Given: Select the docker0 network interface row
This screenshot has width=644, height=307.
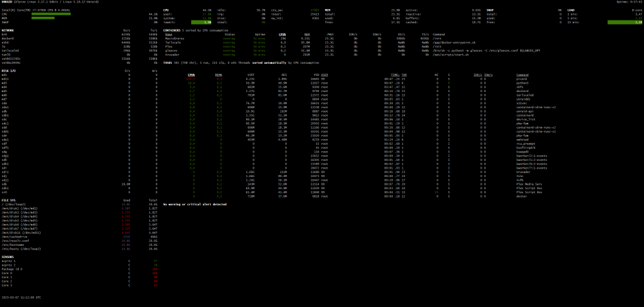Looking at the screenshot, I should click(x=79, y=39).
